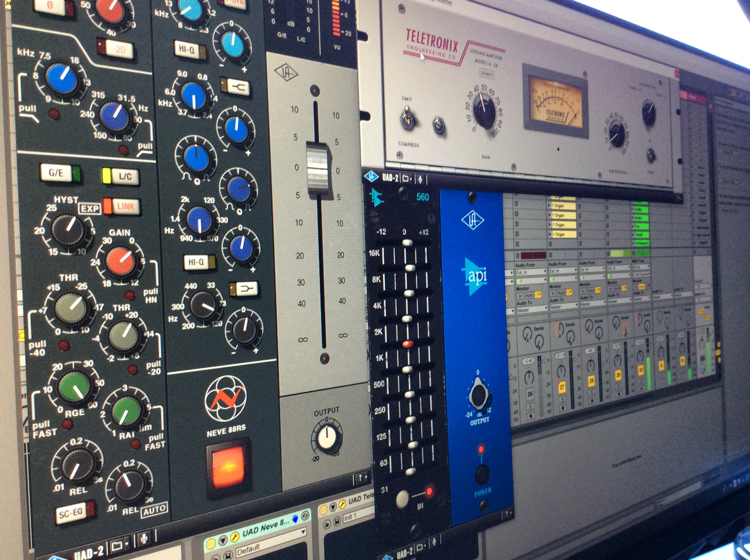Click the black 440 Hz frequency knob
This screenshot has height=560, width=750.
coord(203,306)
